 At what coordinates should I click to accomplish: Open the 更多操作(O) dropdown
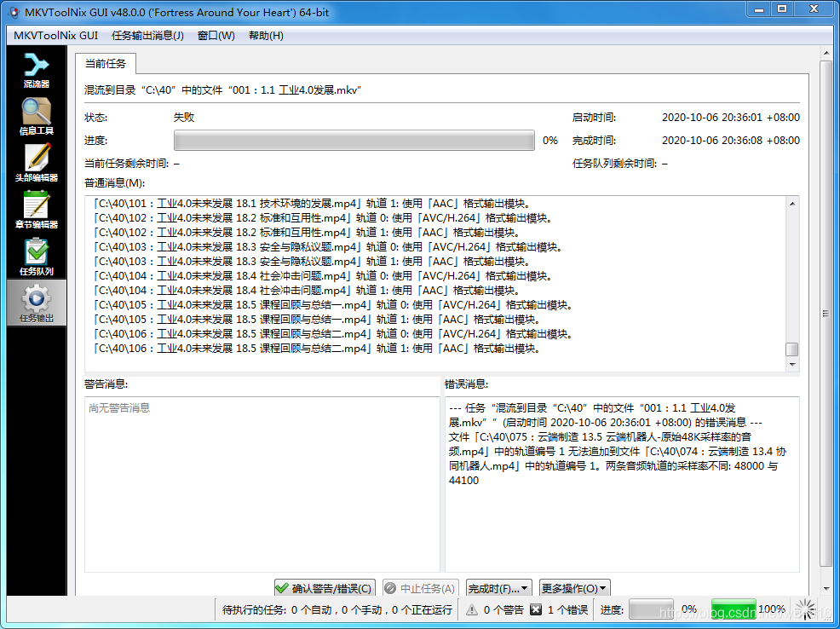pos(574,588)
